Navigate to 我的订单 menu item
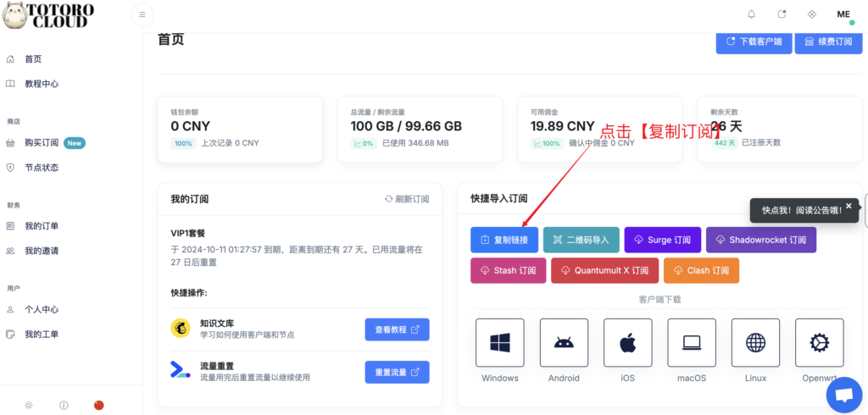This screenshot has height=415, width=868. (x=42, y=226)
